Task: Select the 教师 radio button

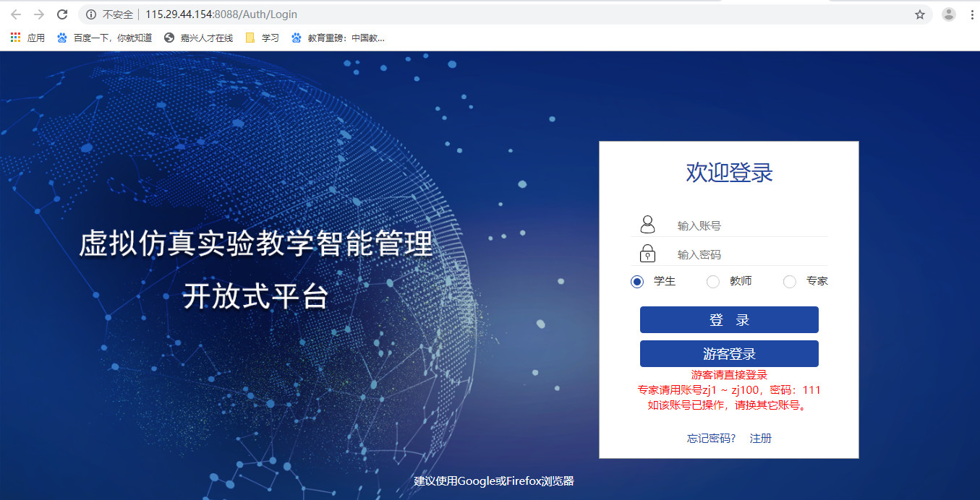Action: point(713,282)
